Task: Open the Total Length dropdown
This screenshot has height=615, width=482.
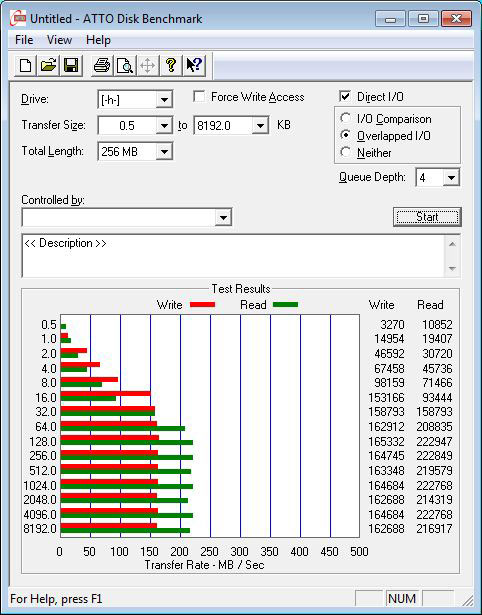Action: click(164, 151)
